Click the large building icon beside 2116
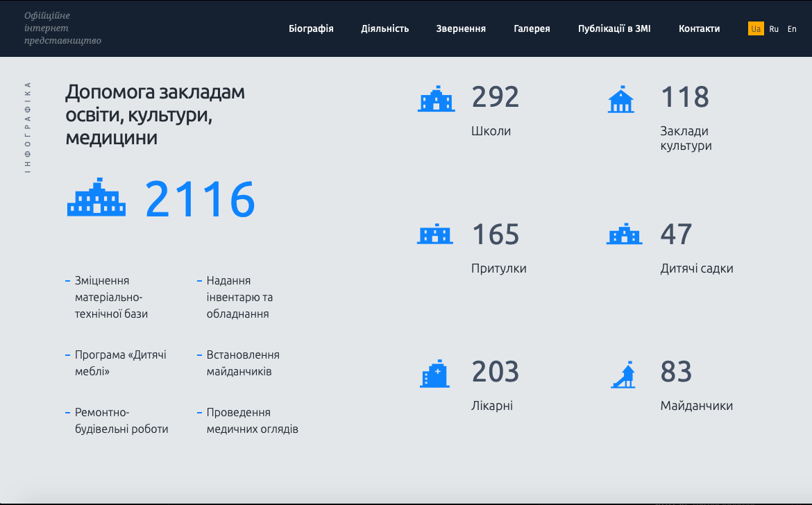Viewport: 812px width, 505px height. 96,198
